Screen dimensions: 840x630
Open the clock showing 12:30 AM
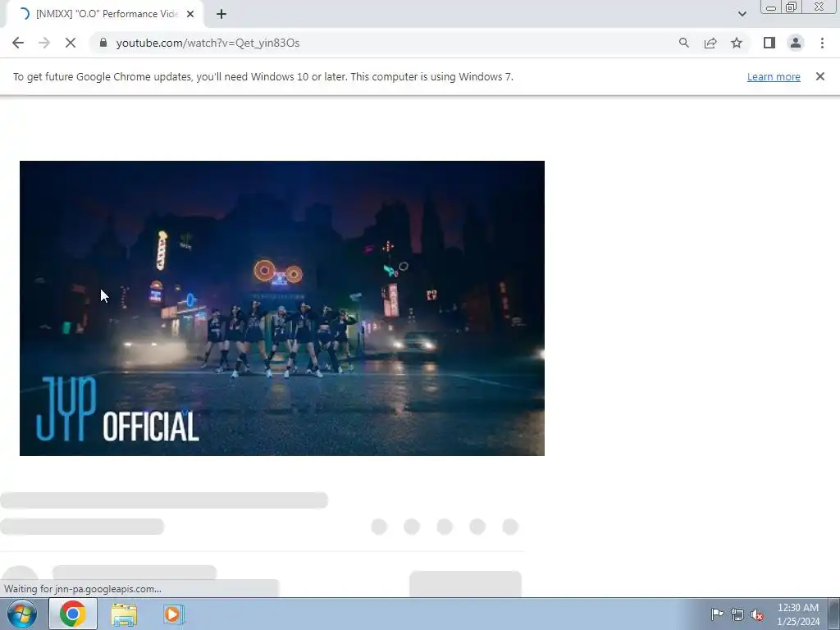798,614
